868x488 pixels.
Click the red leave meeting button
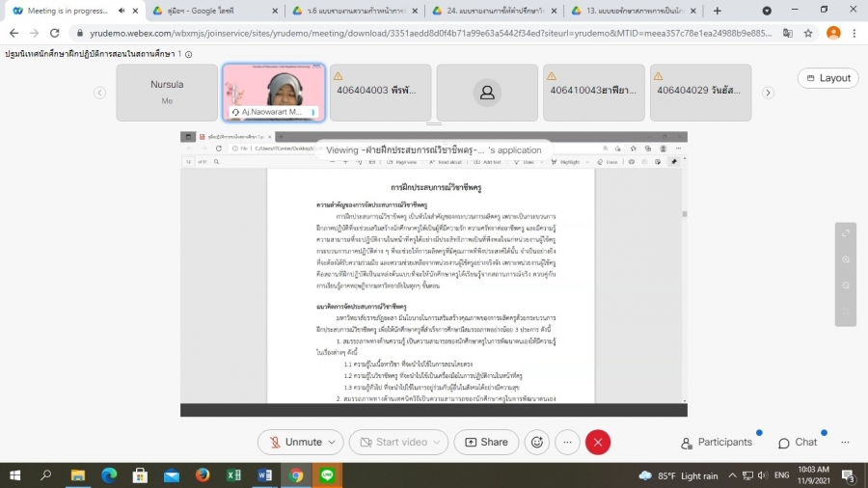coord(598,442)
